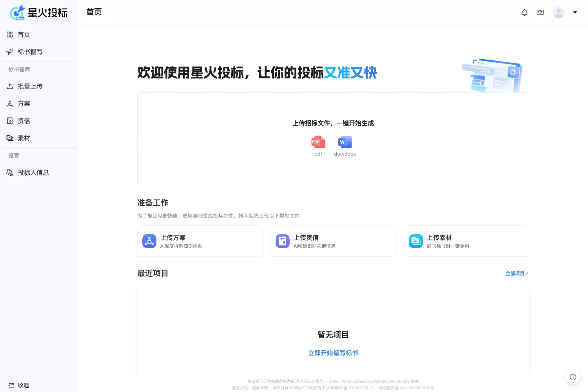Go to 首页 in the sidebar

tap(39, 34)
